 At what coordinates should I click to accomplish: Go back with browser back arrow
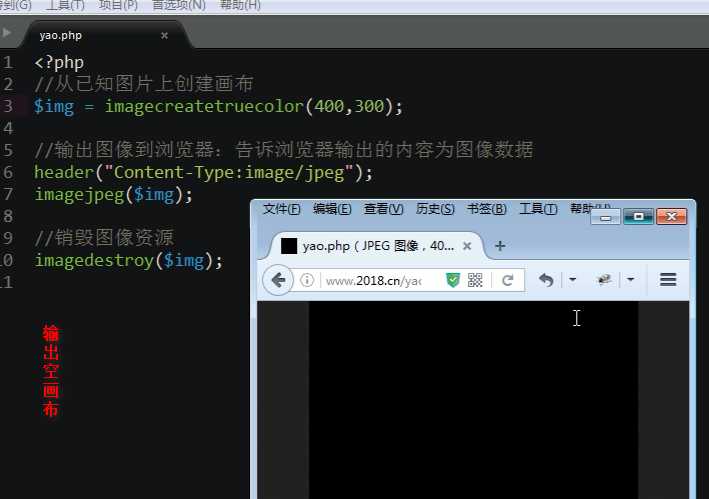(x=278, y=280)
